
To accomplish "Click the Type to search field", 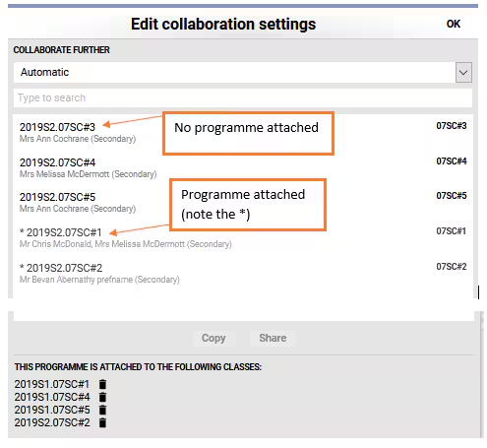I will [243, 97].
